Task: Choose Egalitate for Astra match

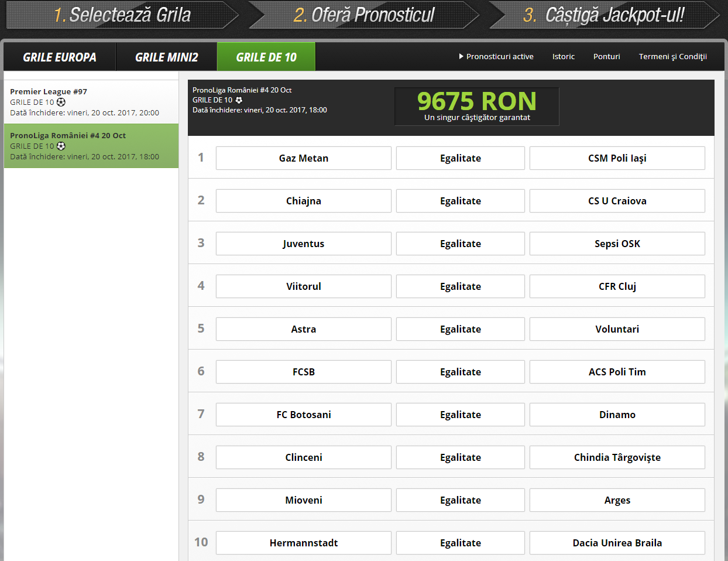Action: [461, 329]
